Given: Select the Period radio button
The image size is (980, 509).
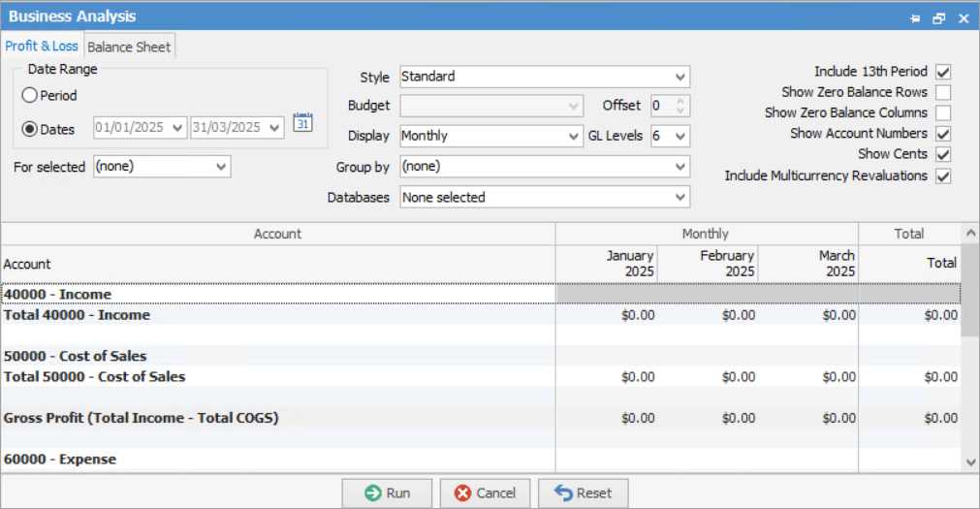Looking at the screenshot, I should click(x=30, y=96).
